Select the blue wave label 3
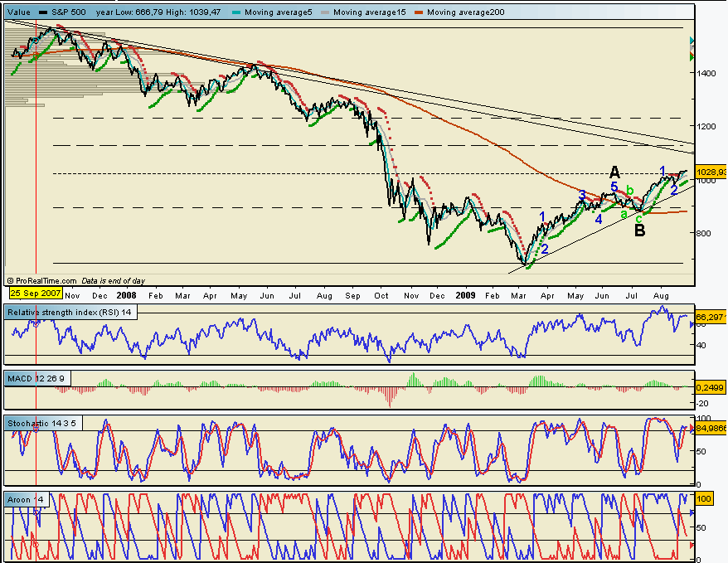728x563 pixels. coord(582,196)
